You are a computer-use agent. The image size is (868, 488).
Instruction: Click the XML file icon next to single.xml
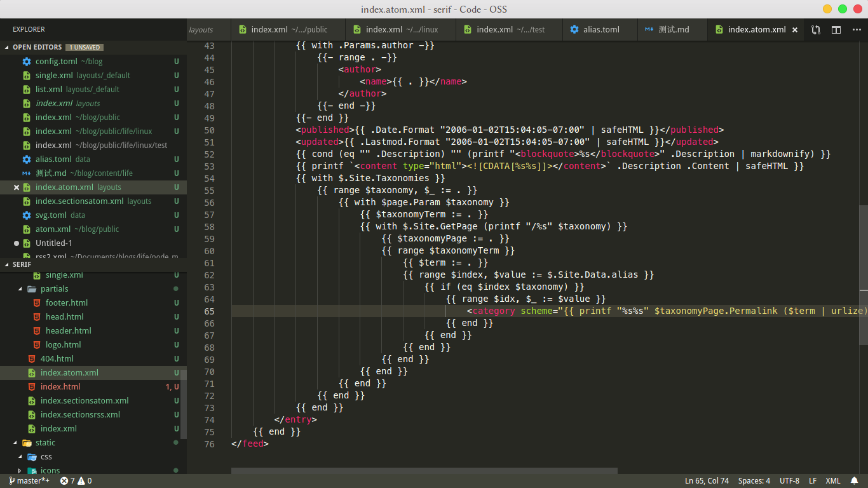pyautogui.click(x=26, y=76)
